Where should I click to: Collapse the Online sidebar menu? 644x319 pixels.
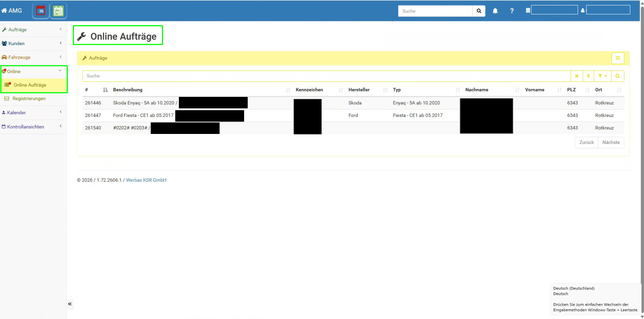point(33,71)
